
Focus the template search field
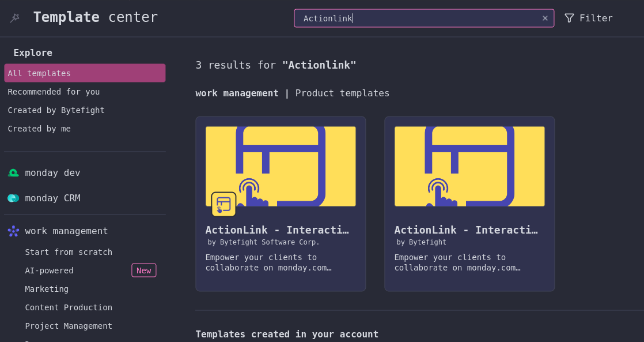(x=424, y=18)
